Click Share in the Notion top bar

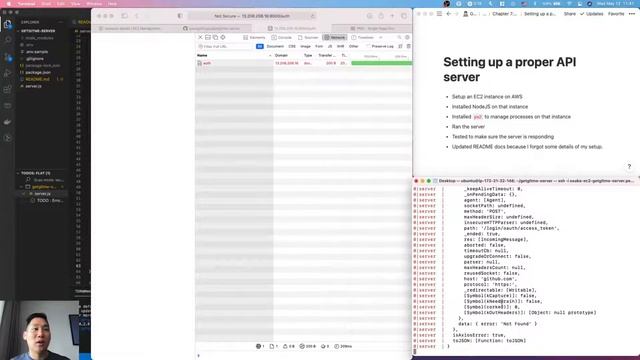tap(569, 14)
